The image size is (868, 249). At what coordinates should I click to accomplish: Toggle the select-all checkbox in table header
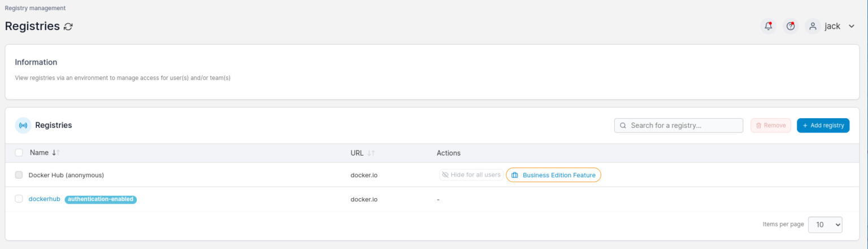(19, 153)
